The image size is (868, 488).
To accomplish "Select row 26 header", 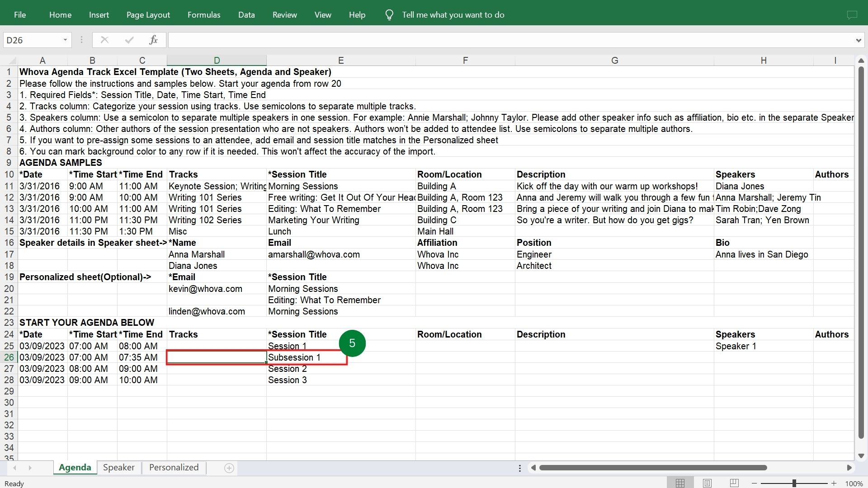I will [9, 357].
